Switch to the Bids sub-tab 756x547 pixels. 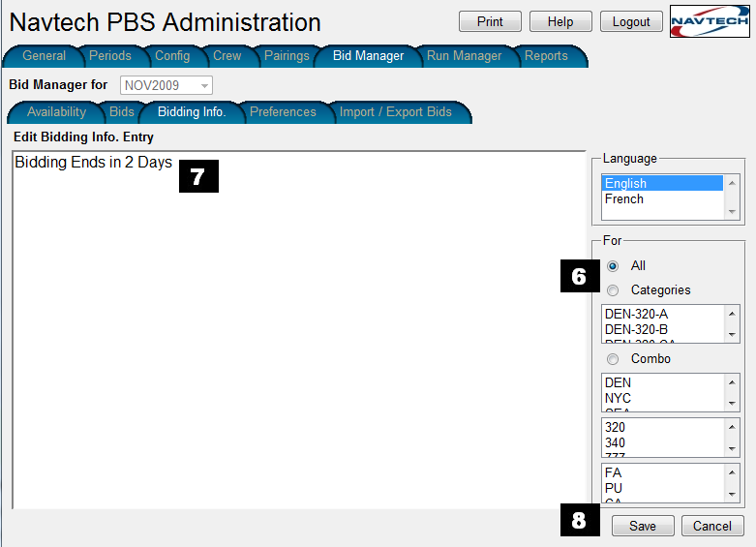coord(122,112)
